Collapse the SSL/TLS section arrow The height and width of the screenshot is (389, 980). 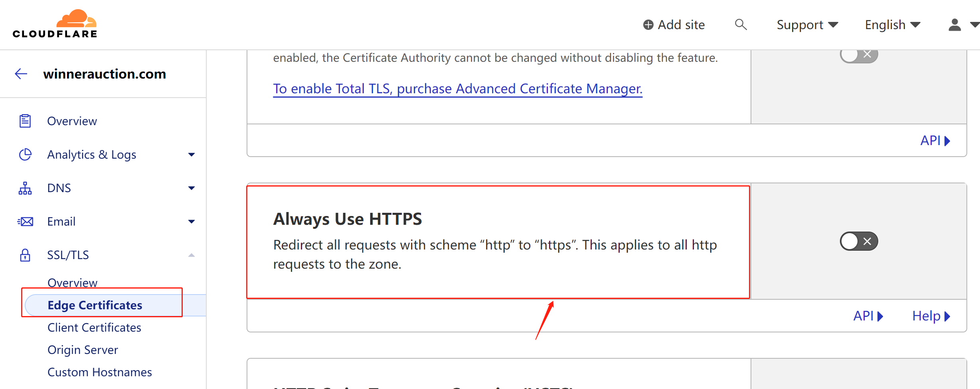pyautogui.click(x=192, y=255)
